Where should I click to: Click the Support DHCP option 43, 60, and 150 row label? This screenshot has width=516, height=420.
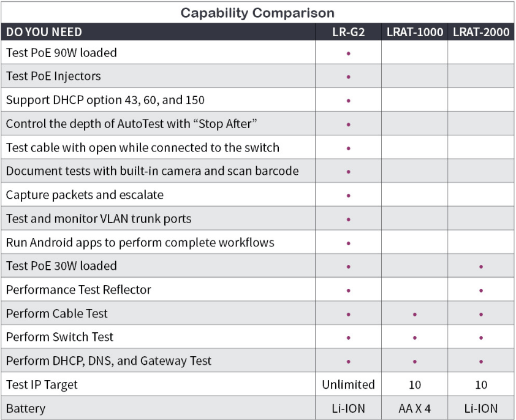point(105,100)
